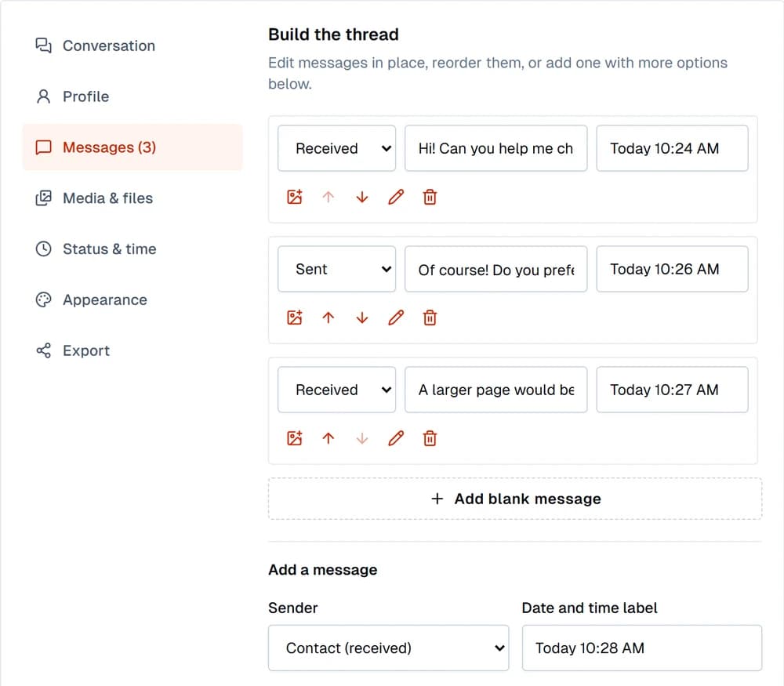Open Received dropdown for 10:27 AM message

click(336, 390)
